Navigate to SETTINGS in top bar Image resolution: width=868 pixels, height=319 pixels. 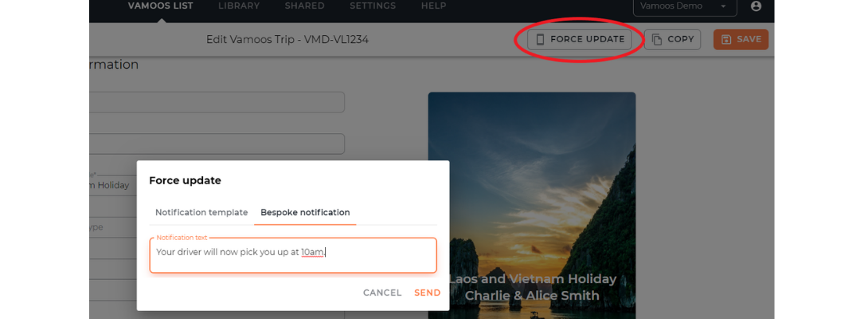click(x=373, y=6)
